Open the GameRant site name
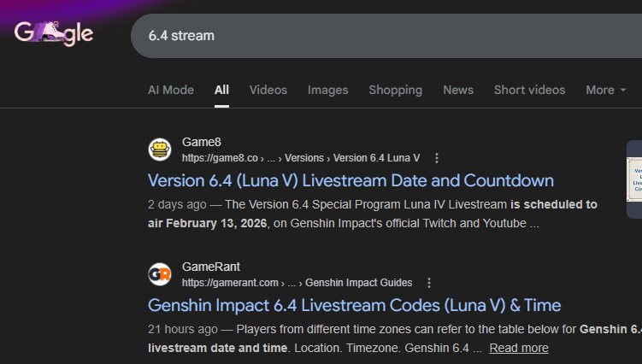Screen dimensions: 642x364 click(x=211, y=267)
